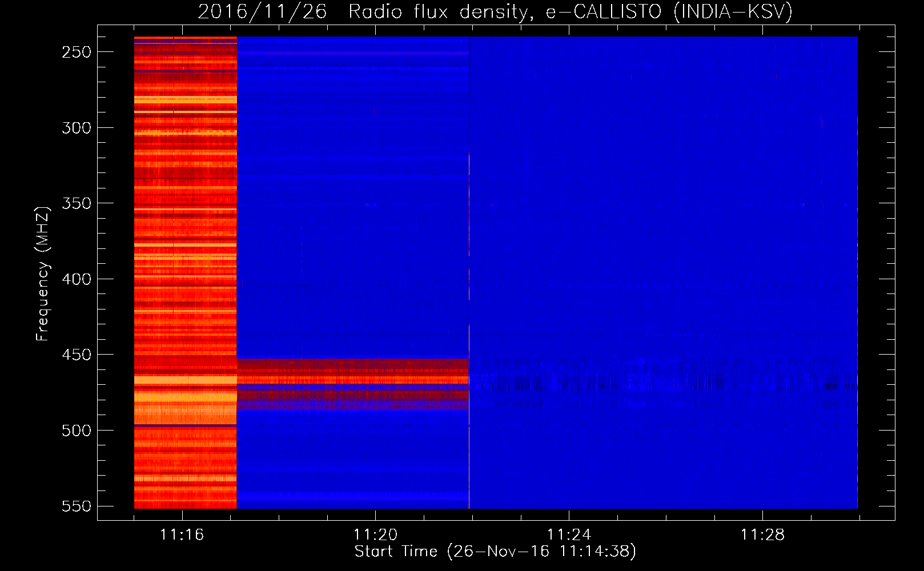Image resolution: width=924 pixels, height=571 pixels.
Task: Click the "Frequency (MHZ)" axis label
Action: click(x=43, y=274)
